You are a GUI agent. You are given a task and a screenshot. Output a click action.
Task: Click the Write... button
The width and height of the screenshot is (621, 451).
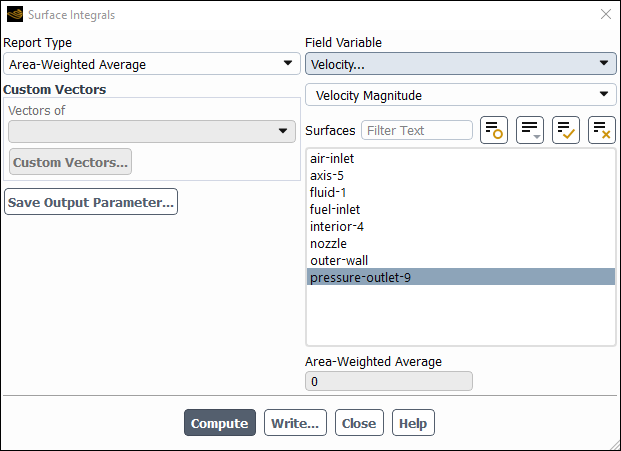tap(295, 423)
